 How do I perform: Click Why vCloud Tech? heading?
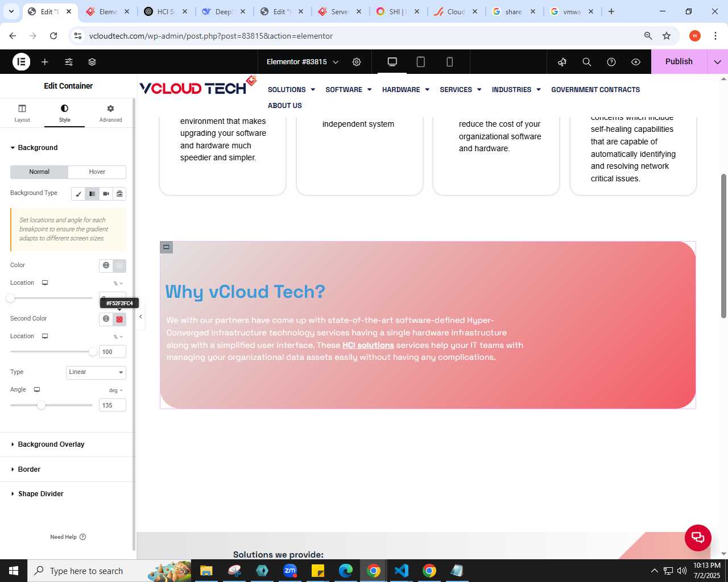245,292
